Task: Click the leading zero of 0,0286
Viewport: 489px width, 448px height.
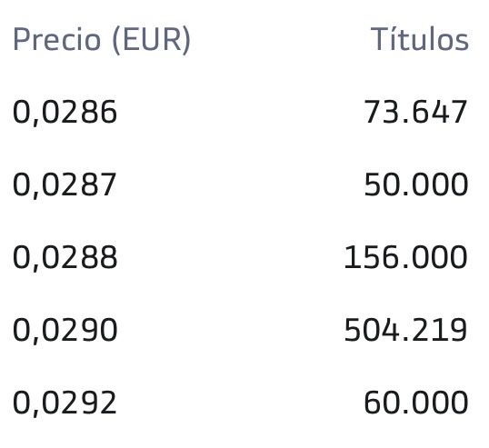Action: tap(21, 112)
